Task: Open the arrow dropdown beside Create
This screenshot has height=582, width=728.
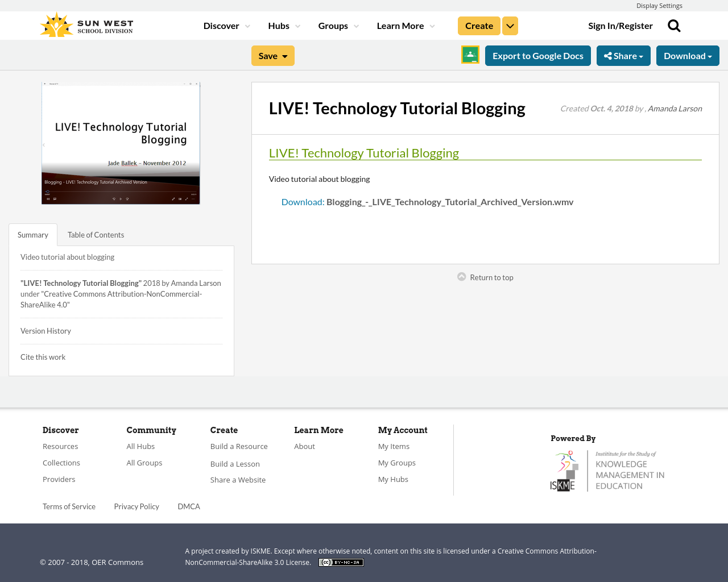Action: 510,26
